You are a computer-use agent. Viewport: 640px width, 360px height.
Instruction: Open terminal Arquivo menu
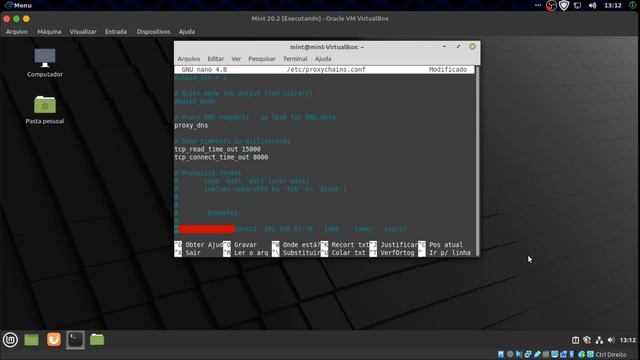pos(189,59)
